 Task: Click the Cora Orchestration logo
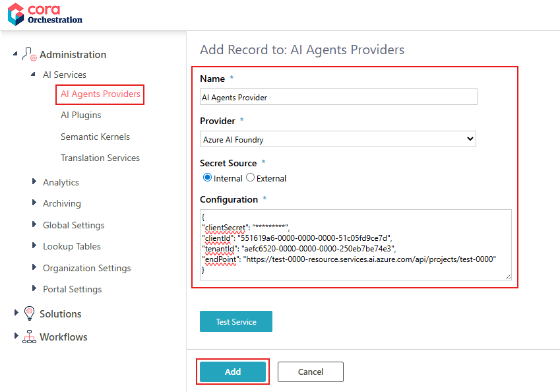[45, 15]
